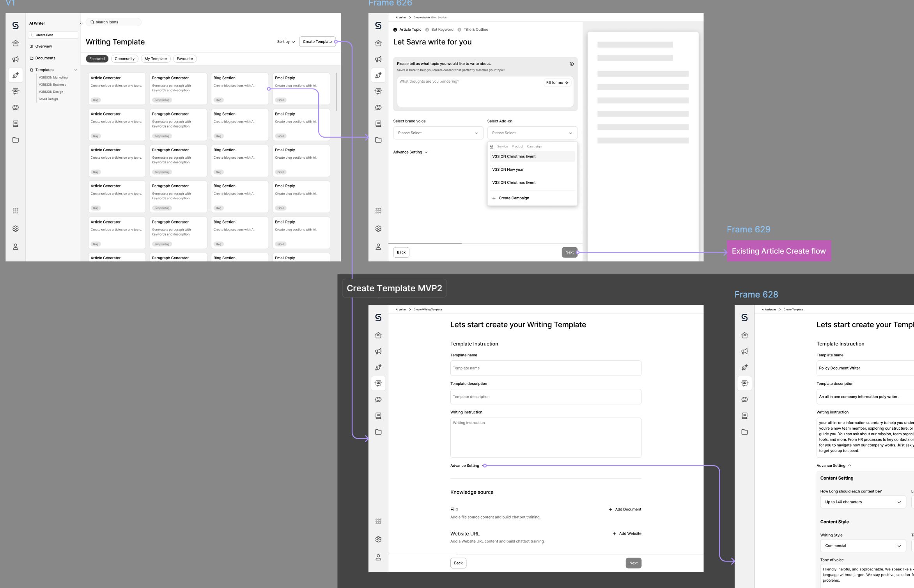Switch to the My Template tab
914x588 pixels.
coord(156,59)
